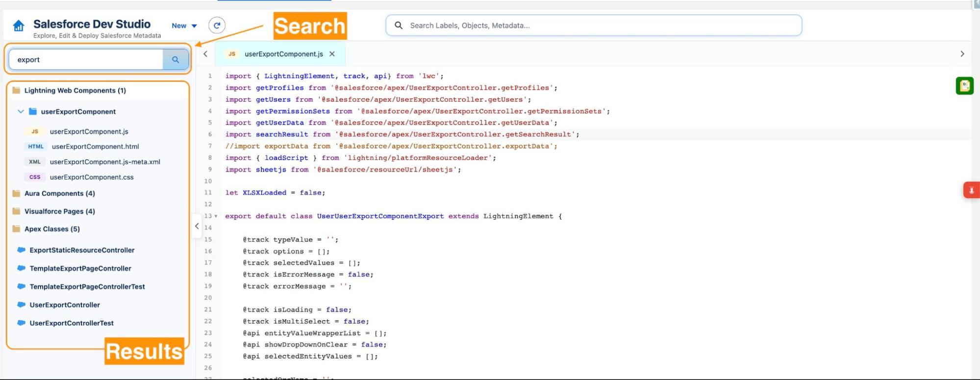Open userExportComponent.js-meta.xml file
980x380 pixels.
click(x=105, y=162)
